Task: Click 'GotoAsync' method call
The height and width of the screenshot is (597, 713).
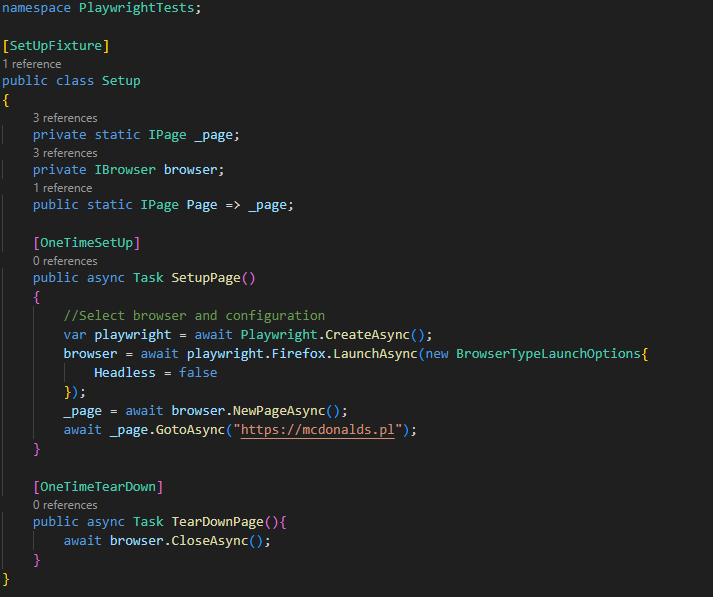Action: tap(190, 430)
